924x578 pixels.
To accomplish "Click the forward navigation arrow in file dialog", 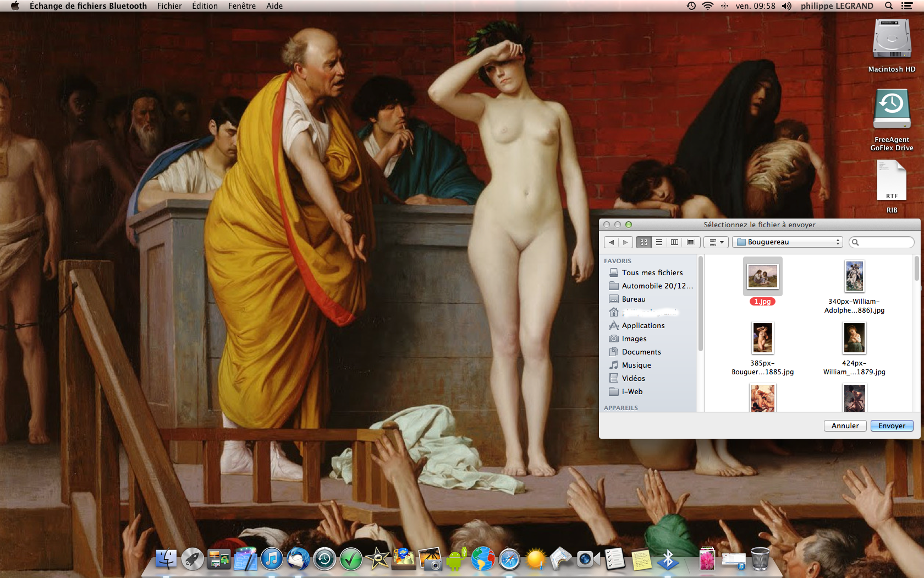I will tap(625, 242).
